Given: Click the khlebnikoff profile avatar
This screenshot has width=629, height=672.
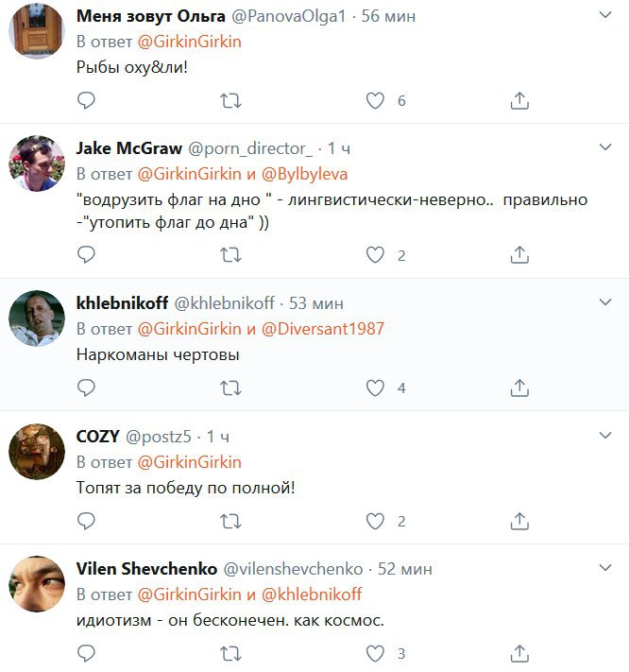Looking at the screenshot, I should coord(36,319).
